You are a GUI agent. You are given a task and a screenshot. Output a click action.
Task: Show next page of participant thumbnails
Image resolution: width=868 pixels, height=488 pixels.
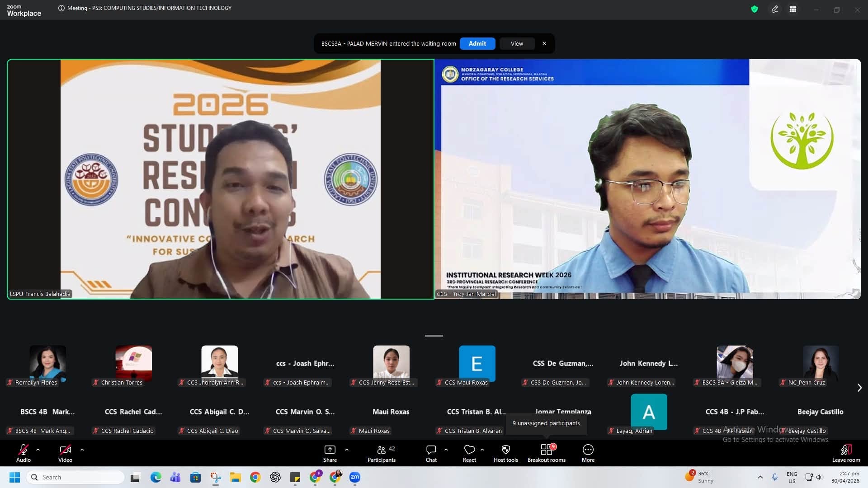pos(859,388)
